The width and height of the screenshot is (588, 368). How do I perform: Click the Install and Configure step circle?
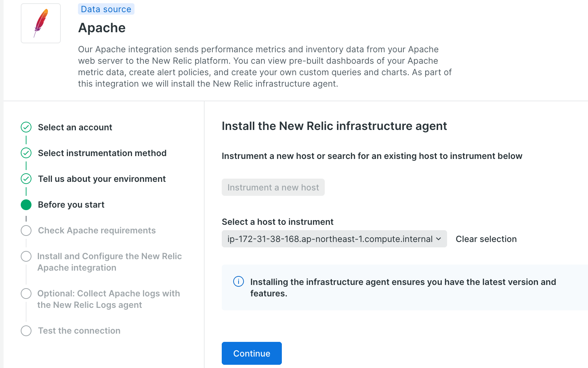[26, 256]
